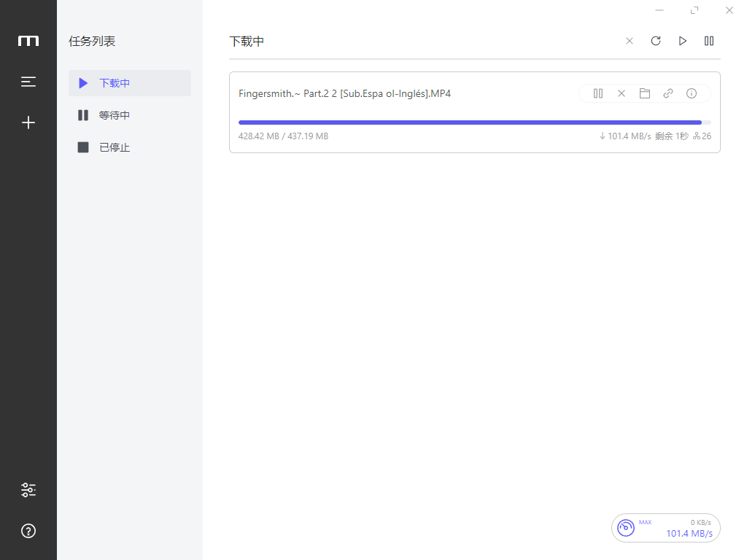Open the preferences sliders icon
Viewport: 747px width, 560px height.
28,490
